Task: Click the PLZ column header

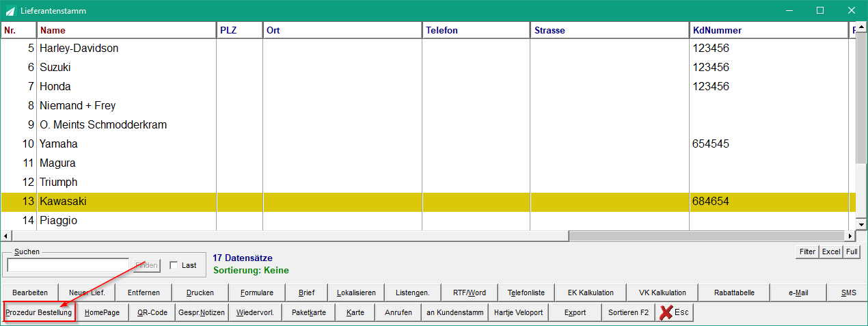Action: coord(240,30)
